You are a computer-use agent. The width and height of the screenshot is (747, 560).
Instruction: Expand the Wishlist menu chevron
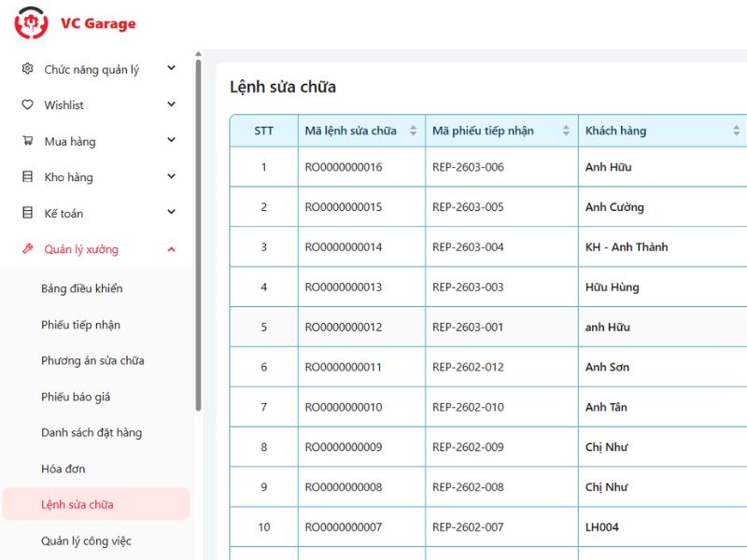click(171, 105)
